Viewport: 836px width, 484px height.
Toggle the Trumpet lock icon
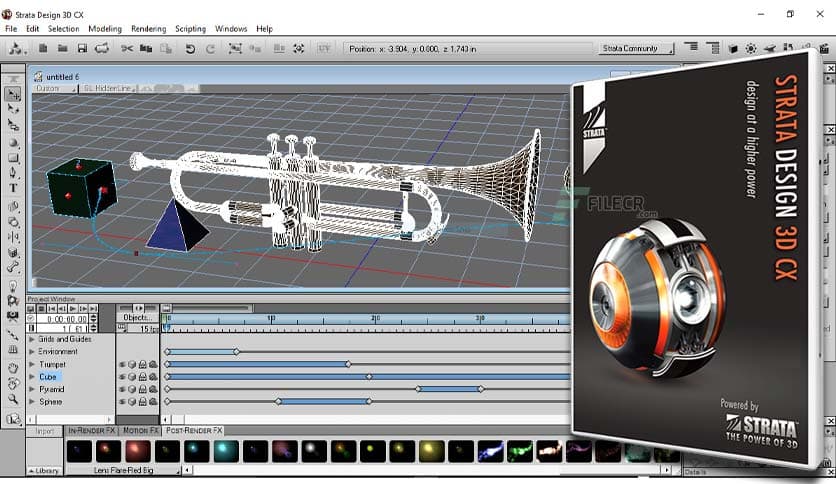[x=142, y=365]
